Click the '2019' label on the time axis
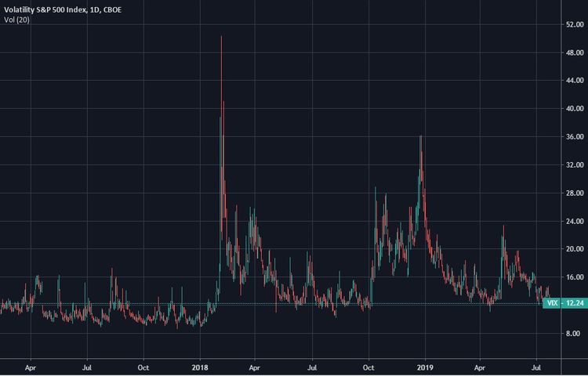 (x=425, y=367)
